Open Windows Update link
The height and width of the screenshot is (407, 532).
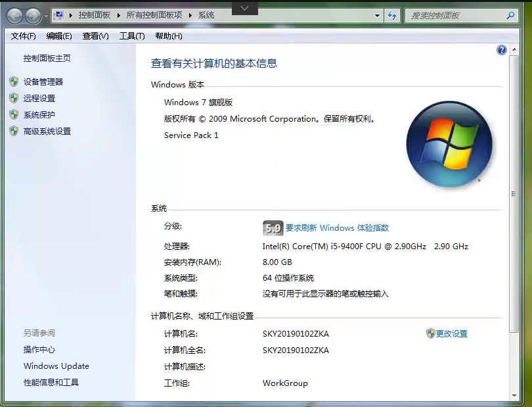[56, 366]
